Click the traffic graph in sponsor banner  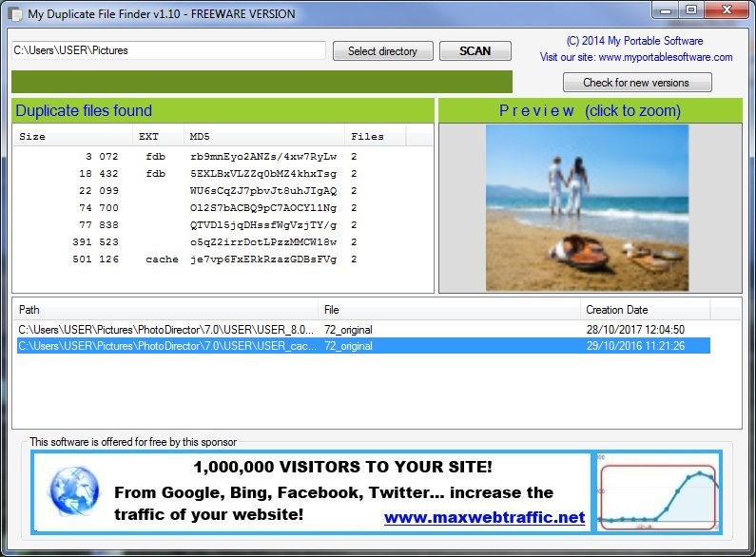pos(659,492)
